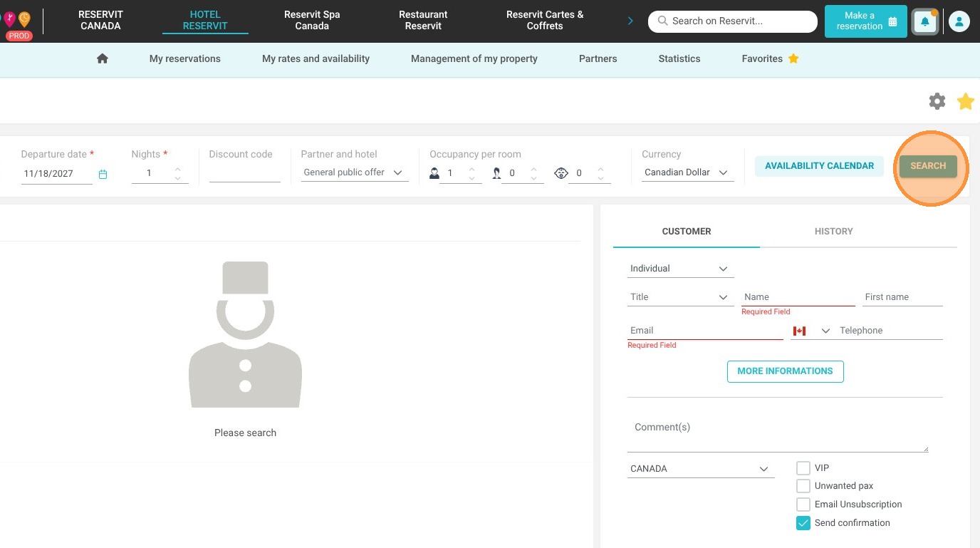This screenshot has width=980, height=548.
Task: Adjust the adult occupancy stepper arrows
Action: [x=471, y=173]
